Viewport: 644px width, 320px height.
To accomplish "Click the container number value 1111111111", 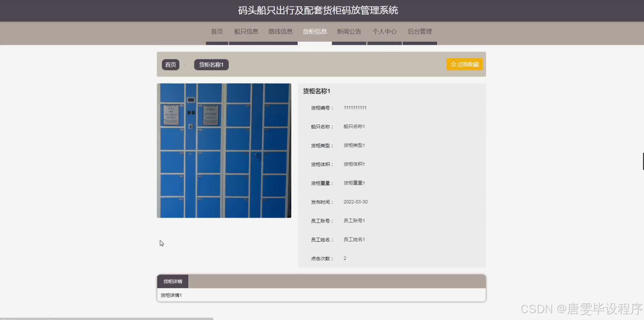I will point(355,107).
